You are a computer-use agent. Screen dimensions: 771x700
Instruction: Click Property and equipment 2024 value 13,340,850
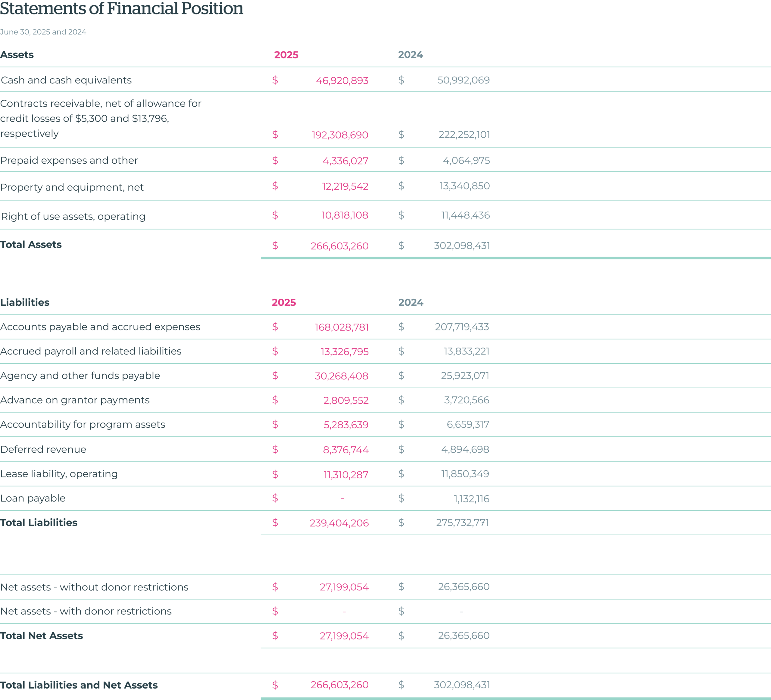click(464, 186)
